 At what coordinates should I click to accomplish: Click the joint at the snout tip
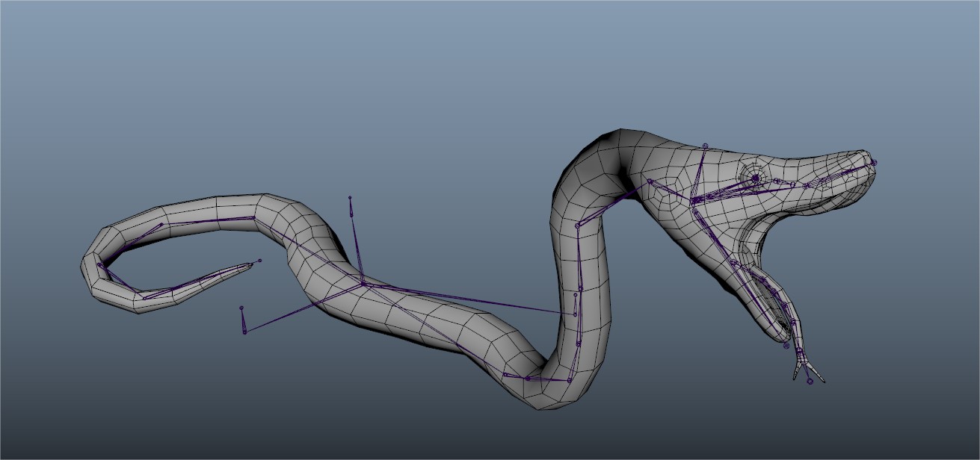pyautogui.click(x=875, y=162)
